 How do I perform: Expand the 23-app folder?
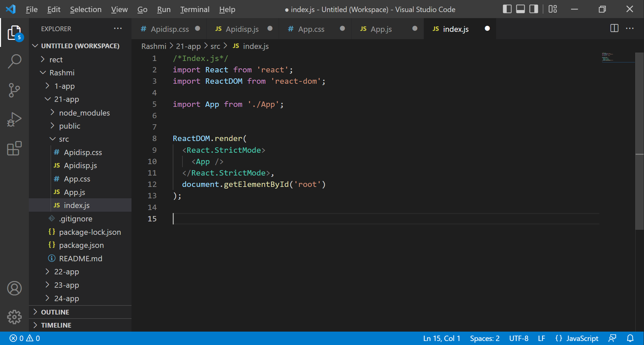pos(80,285)
